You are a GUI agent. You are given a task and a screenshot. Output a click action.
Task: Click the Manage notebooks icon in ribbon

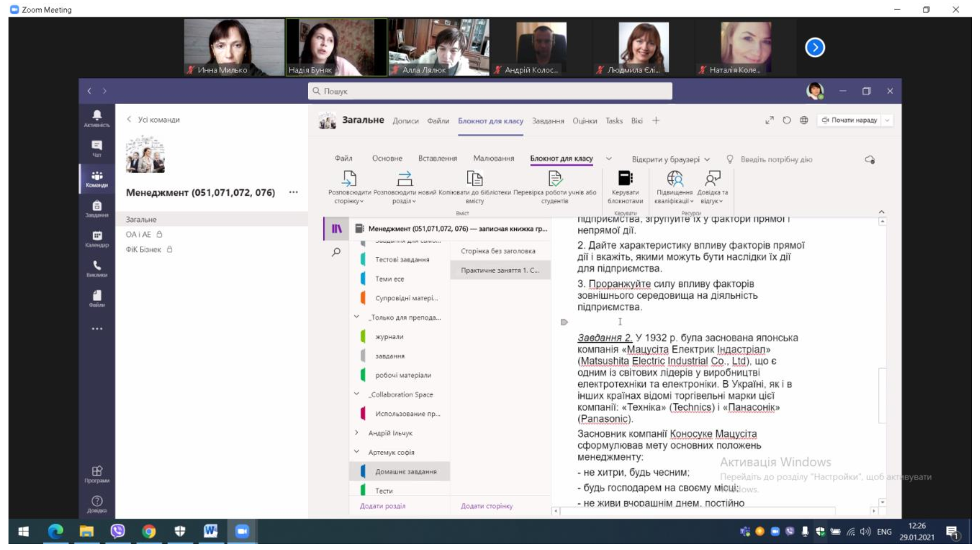coord(625,179)
